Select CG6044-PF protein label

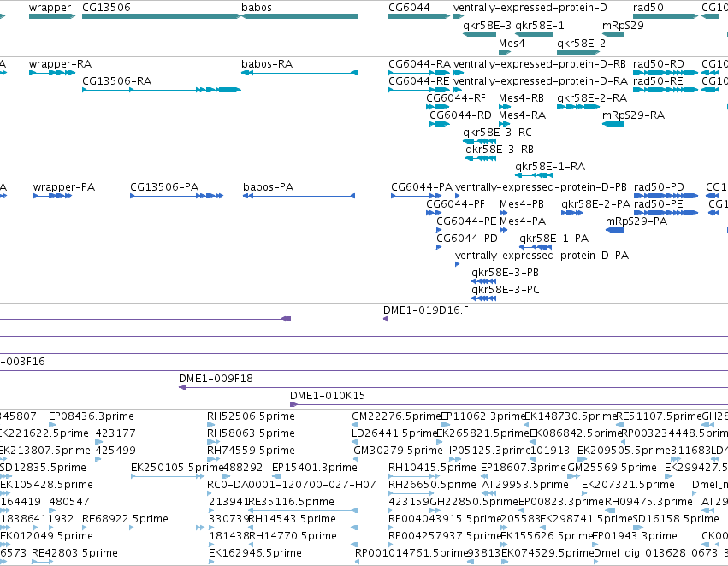[x=455, y=204]
